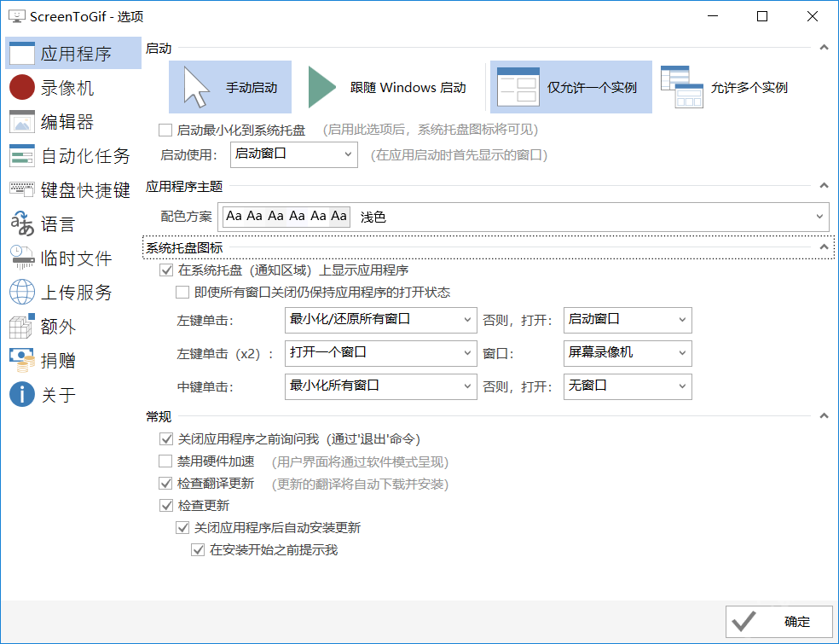Click the checkmark icon on 确定 button

click(x=744, y=622)
